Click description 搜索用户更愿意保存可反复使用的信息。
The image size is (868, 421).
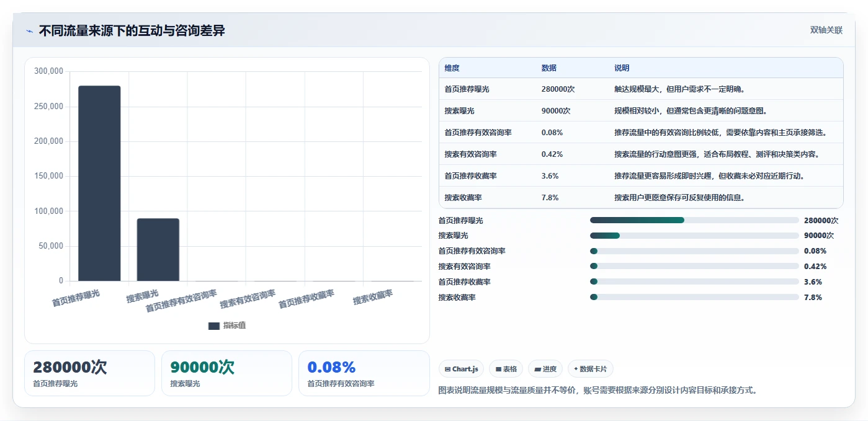coord(679,198)
